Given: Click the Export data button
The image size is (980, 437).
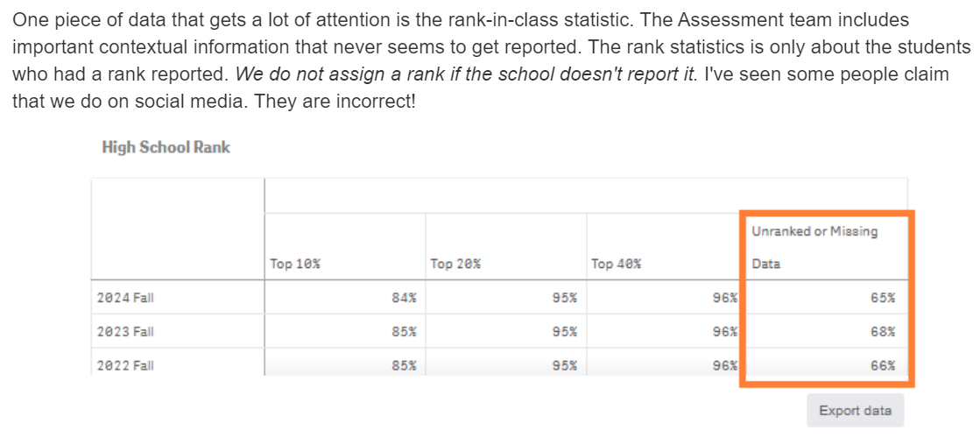Looking at the screenshot, I should (855, 411).
